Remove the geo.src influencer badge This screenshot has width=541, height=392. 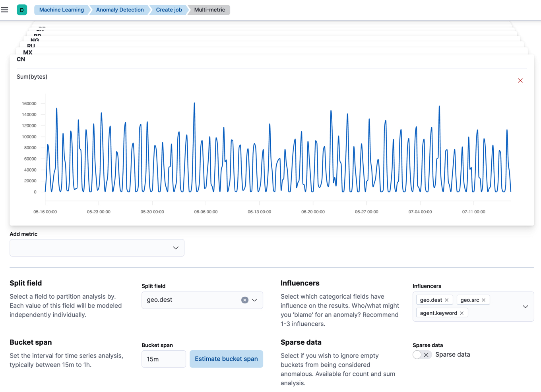pyautogui.click(x=484, y=299)
